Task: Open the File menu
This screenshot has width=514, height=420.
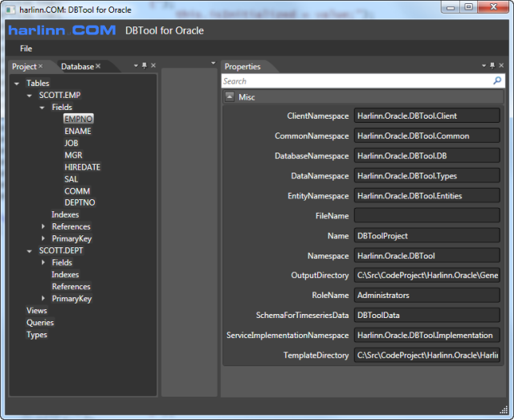Action: 26,48
